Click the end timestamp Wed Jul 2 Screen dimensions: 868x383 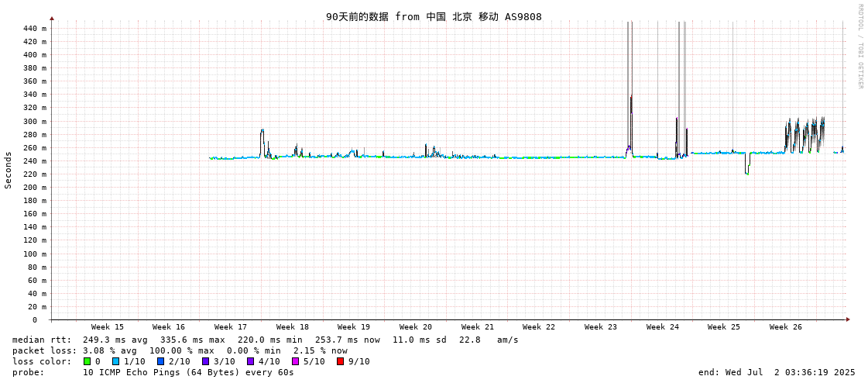pos(777,372)
